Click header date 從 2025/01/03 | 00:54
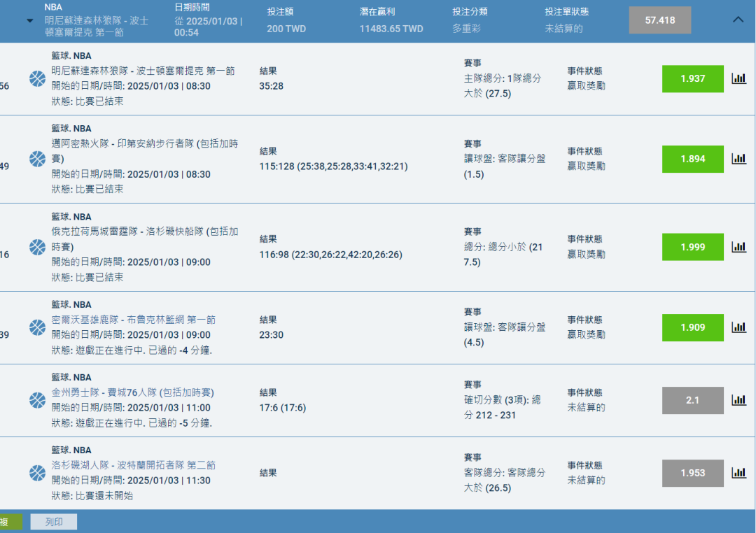The width and height of the screenshot is (756, 533). coord(209,27)
